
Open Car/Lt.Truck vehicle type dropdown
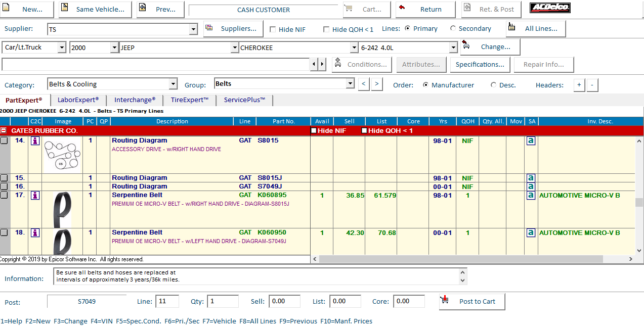point(62,48)
